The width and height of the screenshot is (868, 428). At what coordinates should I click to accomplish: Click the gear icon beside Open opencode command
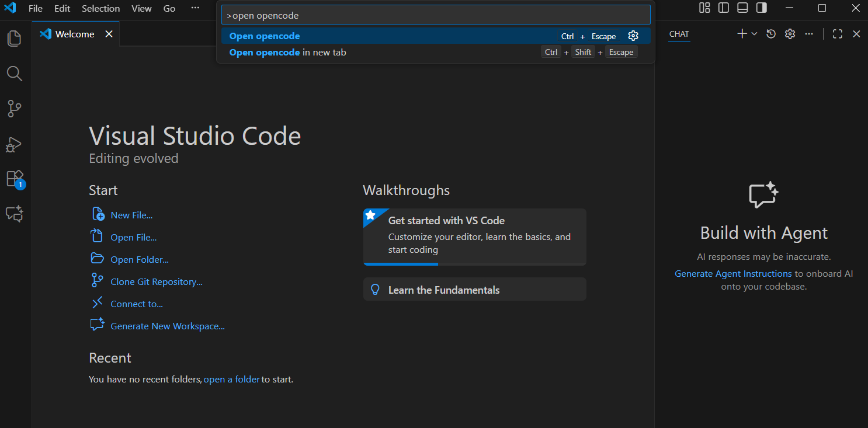pos(633,36)
